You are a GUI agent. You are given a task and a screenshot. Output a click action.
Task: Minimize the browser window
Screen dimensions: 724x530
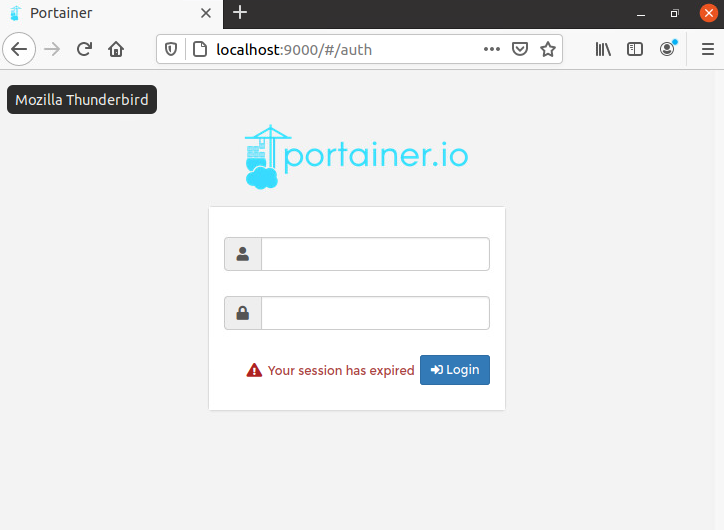(x=640, y=13)
